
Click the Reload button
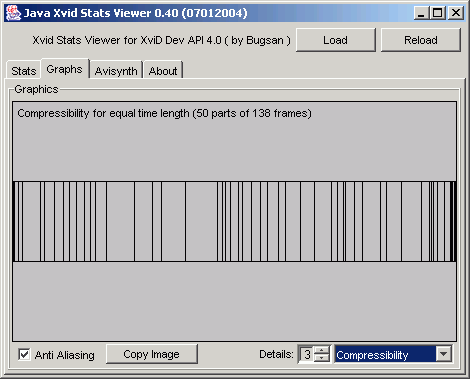pos(421,40)
